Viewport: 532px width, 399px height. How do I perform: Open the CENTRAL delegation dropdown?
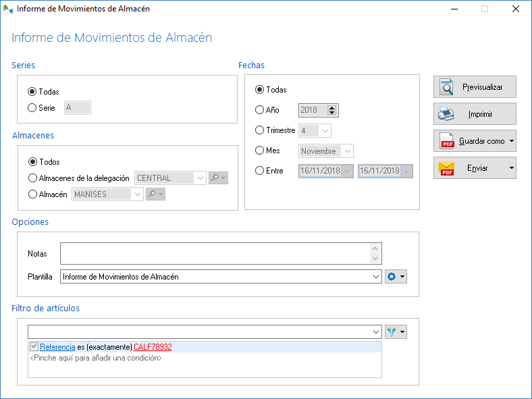[201, 178]
